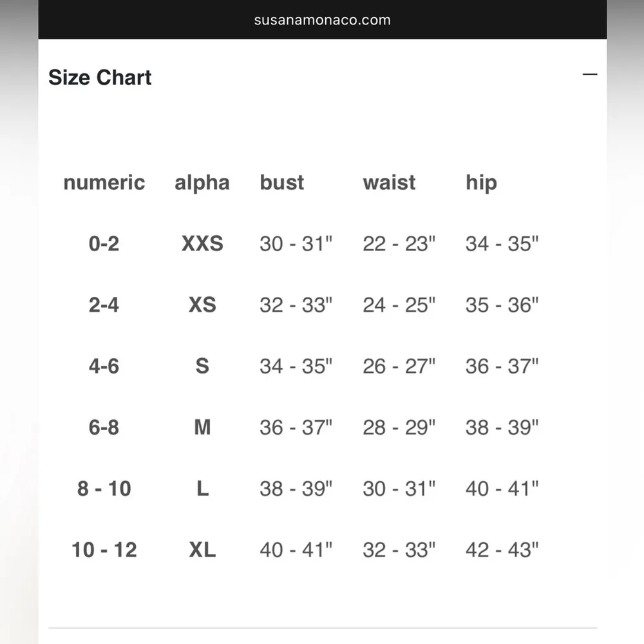Click the Size Chart heading
The image size is (644, 644).
coord(100,77)
